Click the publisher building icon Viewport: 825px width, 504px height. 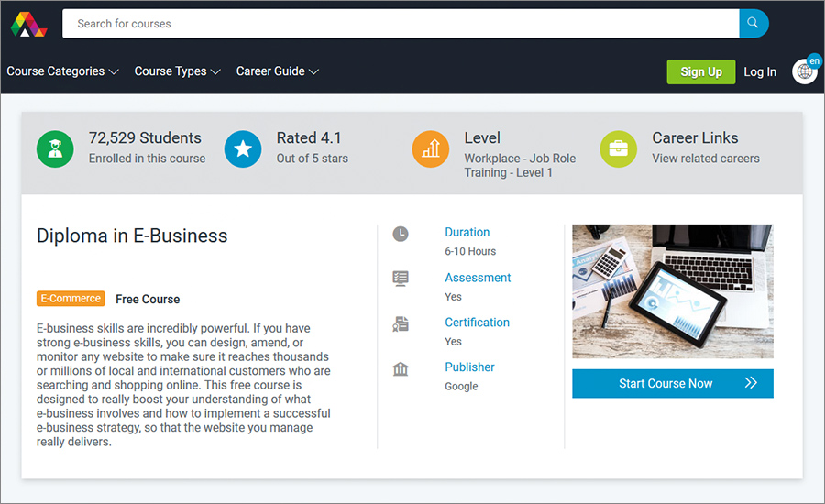(401, 368)
